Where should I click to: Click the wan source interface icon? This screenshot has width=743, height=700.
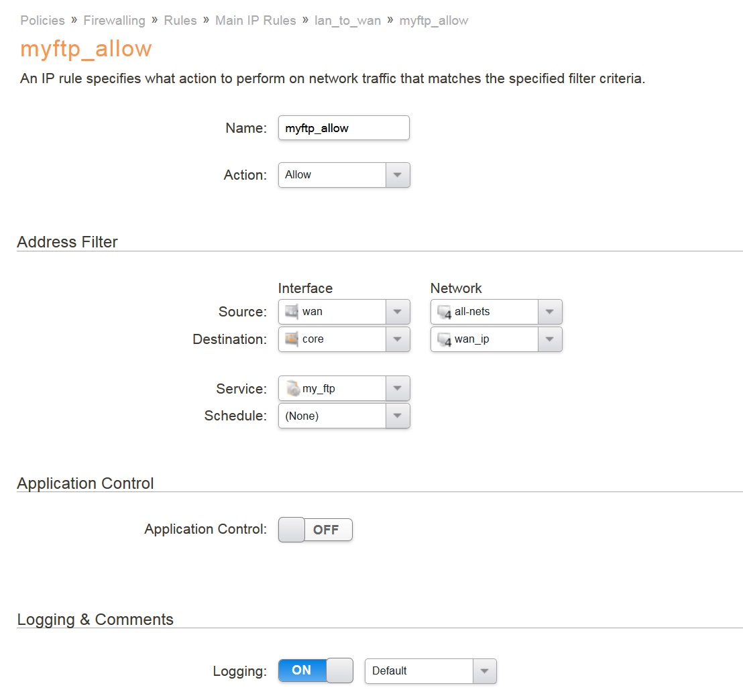click(292, 312)
